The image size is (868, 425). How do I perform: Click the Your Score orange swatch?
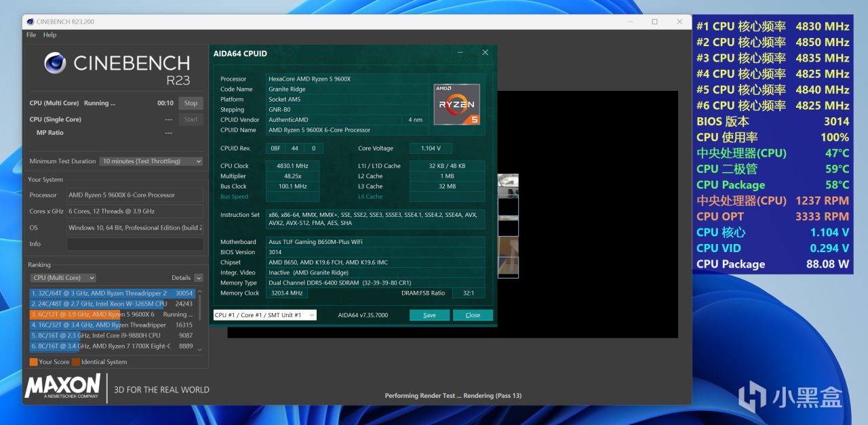[33, 362]
